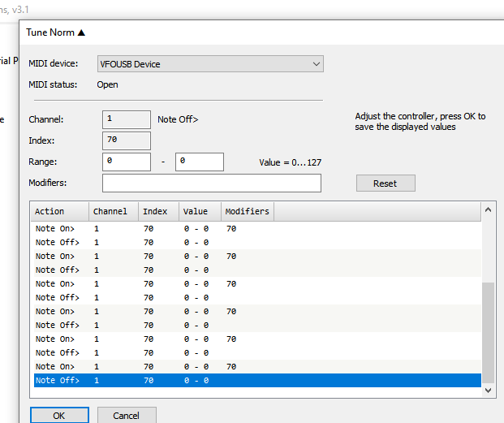Screen dimensions: 504x423
Task: Click the Modifiers text field
Action: tap(211, 183)
